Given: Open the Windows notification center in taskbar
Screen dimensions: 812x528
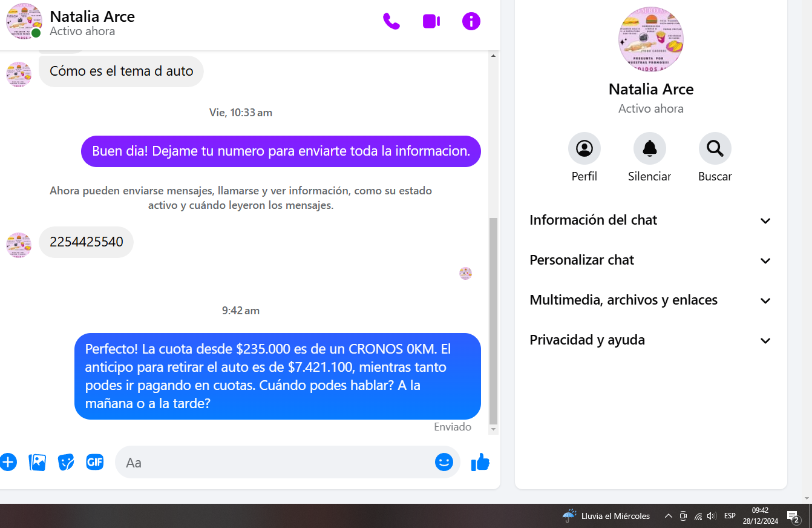Looking at the screenshot, I should 793,516.
